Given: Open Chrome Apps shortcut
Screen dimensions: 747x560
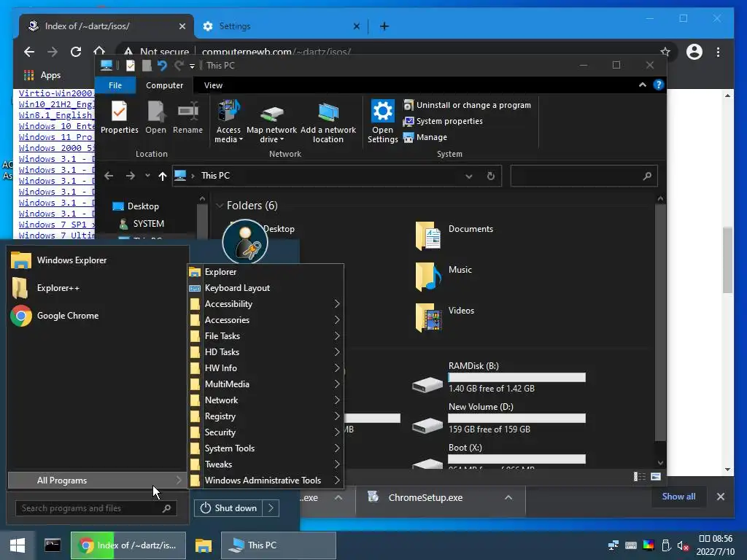Looking at the screenshot, I should coord(42,75).
